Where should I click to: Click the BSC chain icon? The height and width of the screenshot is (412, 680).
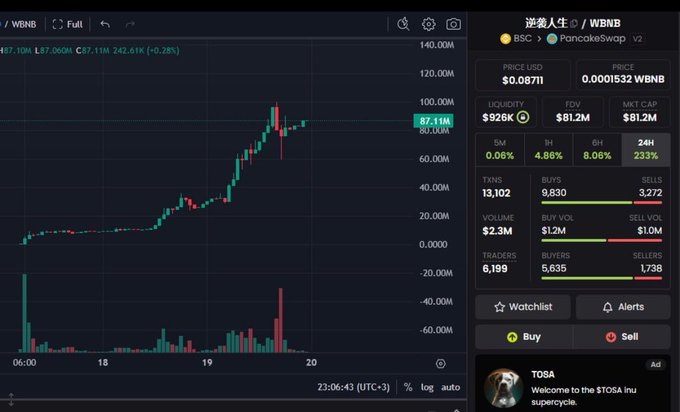click(x=505, y=39)
